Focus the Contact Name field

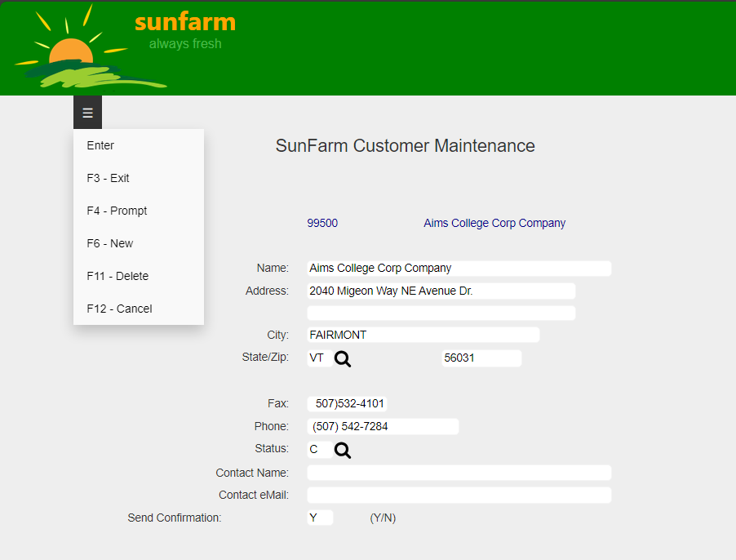point(459,473)
